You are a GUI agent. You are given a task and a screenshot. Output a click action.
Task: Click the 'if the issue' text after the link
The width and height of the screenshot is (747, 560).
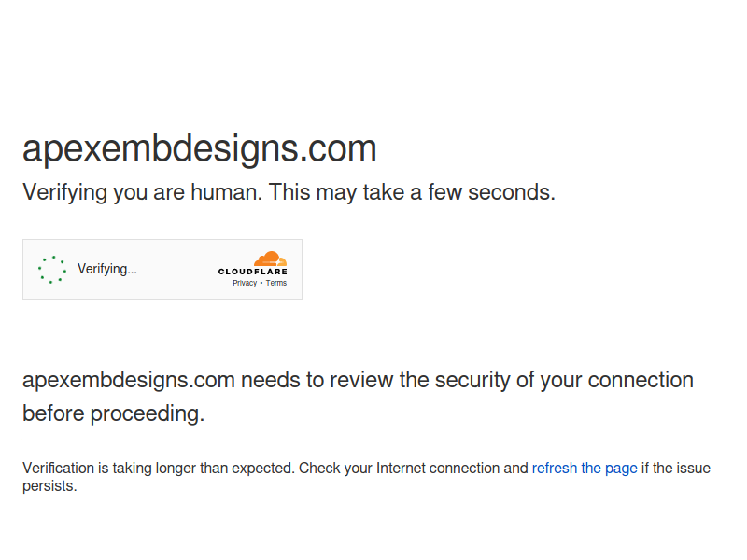(x=676, y=469)
